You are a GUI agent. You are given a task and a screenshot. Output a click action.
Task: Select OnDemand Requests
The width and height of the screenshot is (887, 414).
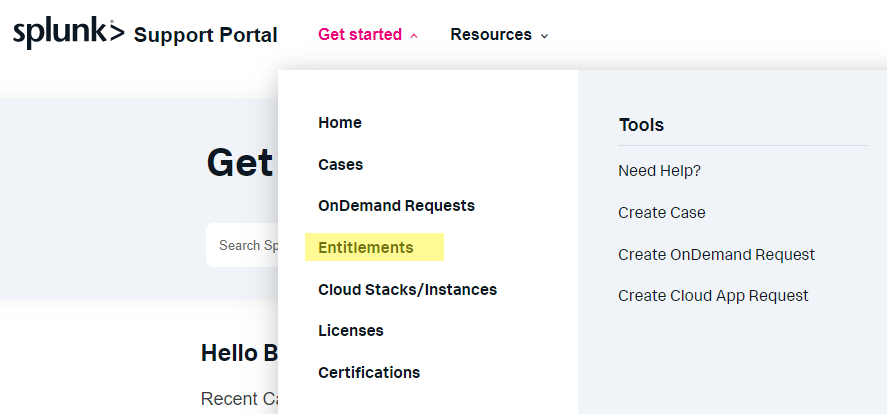[397, 206]
